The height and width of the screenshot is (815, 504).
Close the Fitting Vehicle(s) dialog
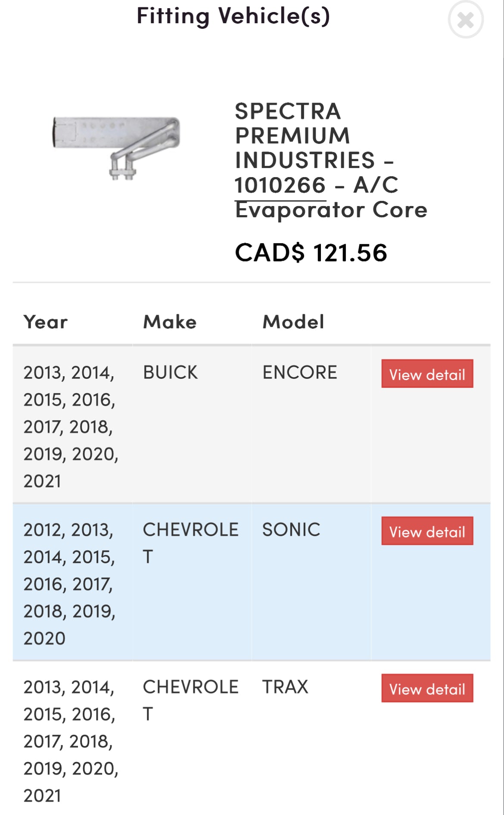click(466, 20)
